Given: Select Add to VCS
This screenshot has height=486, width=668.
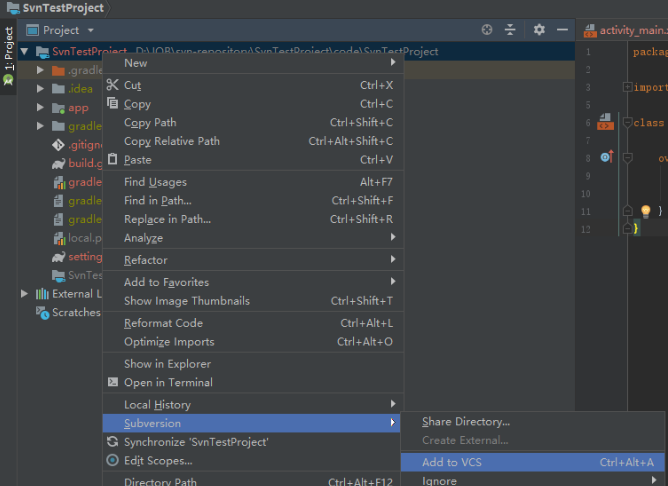Looking at the screenshot, I should point(533,462).
